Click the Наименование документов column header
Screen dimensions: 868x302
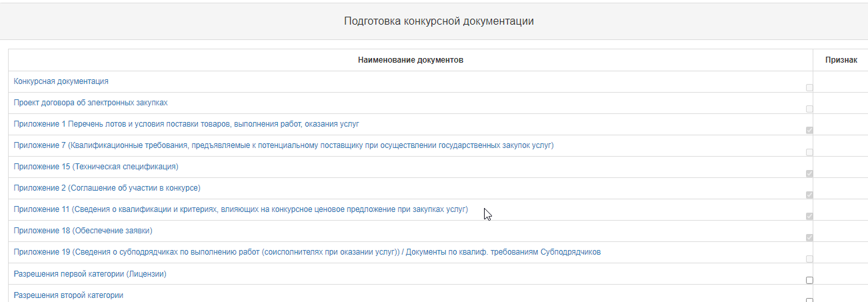[x=411, y=60]
